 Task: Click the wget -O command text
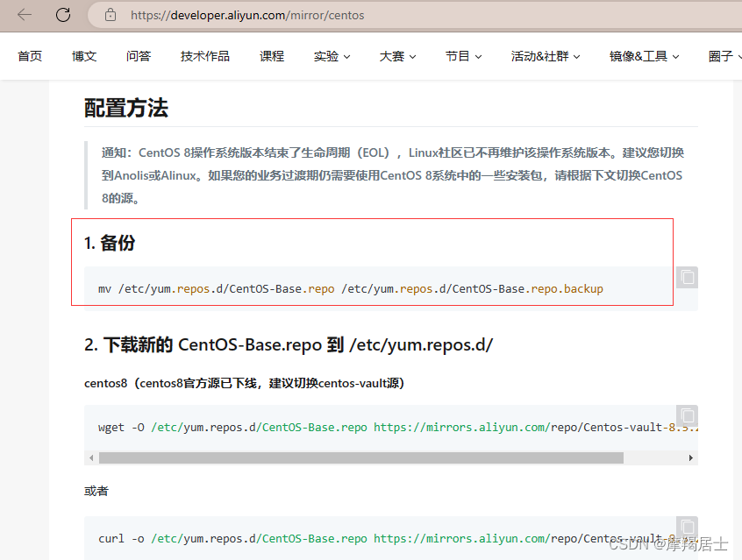click(x=397, y=428)
